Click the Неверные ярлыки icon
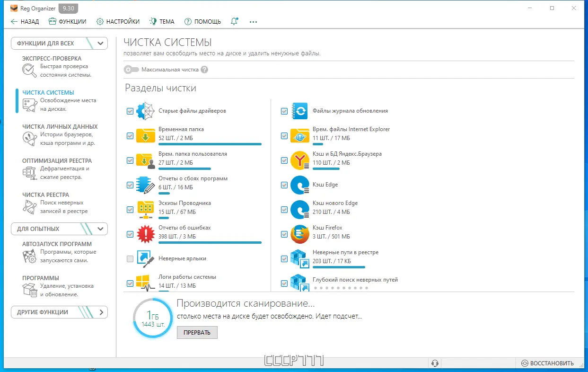Viewport: 588px width, 372px height. click(145, 258)
